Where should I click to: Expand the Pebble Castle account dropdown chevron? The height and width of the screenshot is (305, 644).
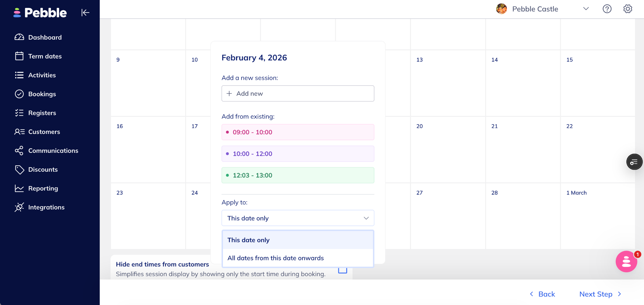586,9
